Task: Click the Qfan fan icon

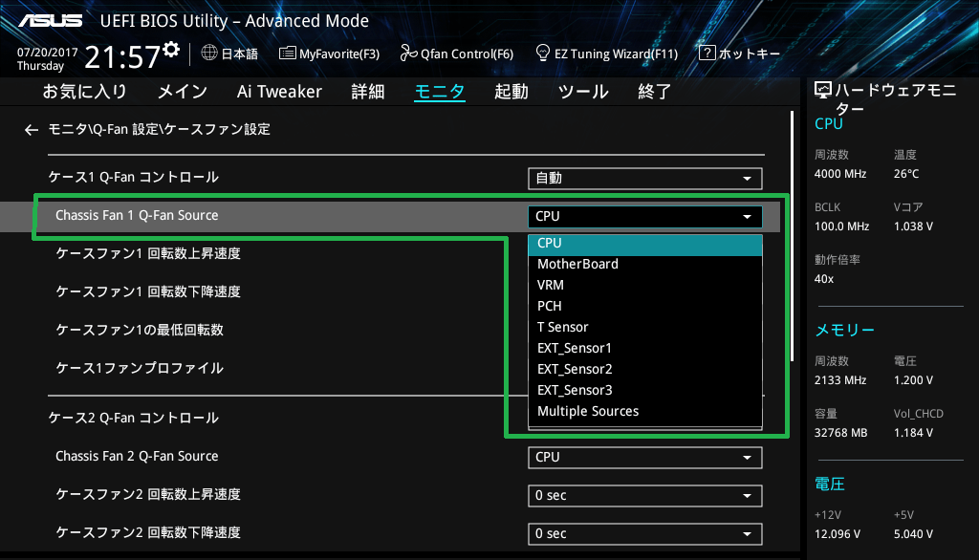Action: tap(408, 54)
